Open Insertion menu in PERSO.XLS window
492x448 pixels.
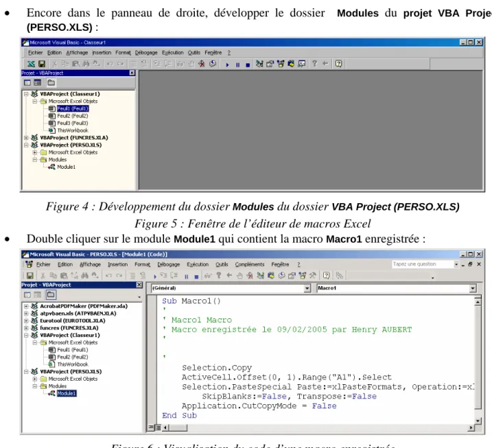pyautogui.click(x=117, y=264)
